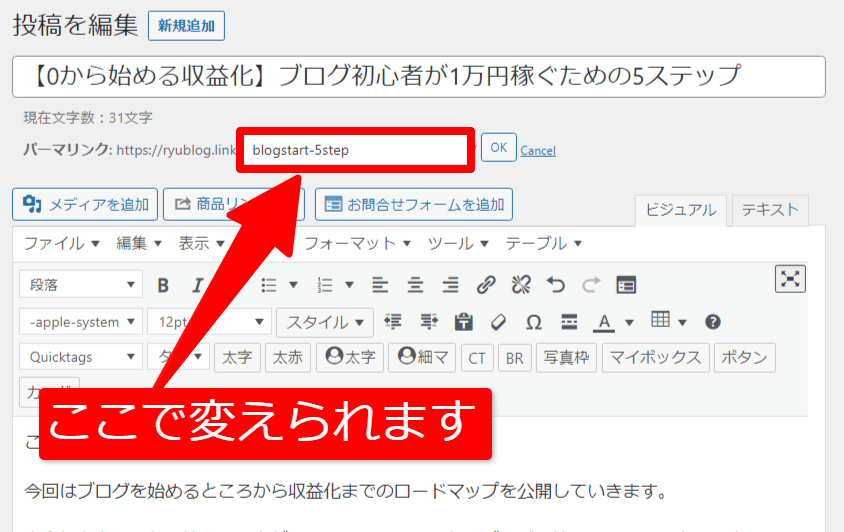Open the 編集 menu
This screenshot has height=532, width=844.
pyautogui.click(x=139, y=243)
